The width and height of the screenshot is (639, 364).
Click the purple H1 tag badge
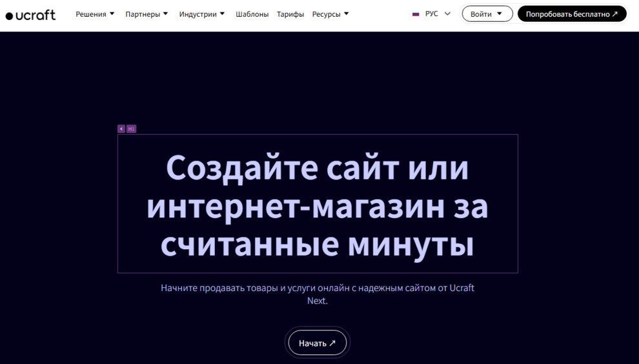(x=131, y=129)
